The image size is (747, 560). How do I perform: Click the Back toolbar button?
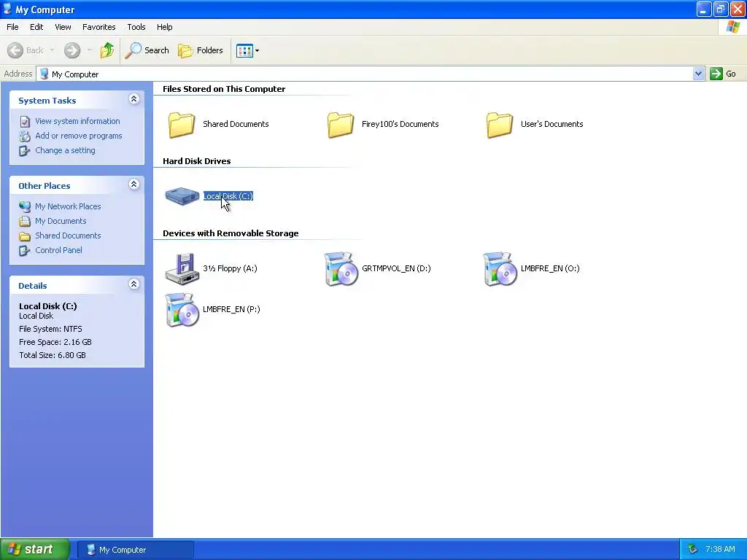26,50
